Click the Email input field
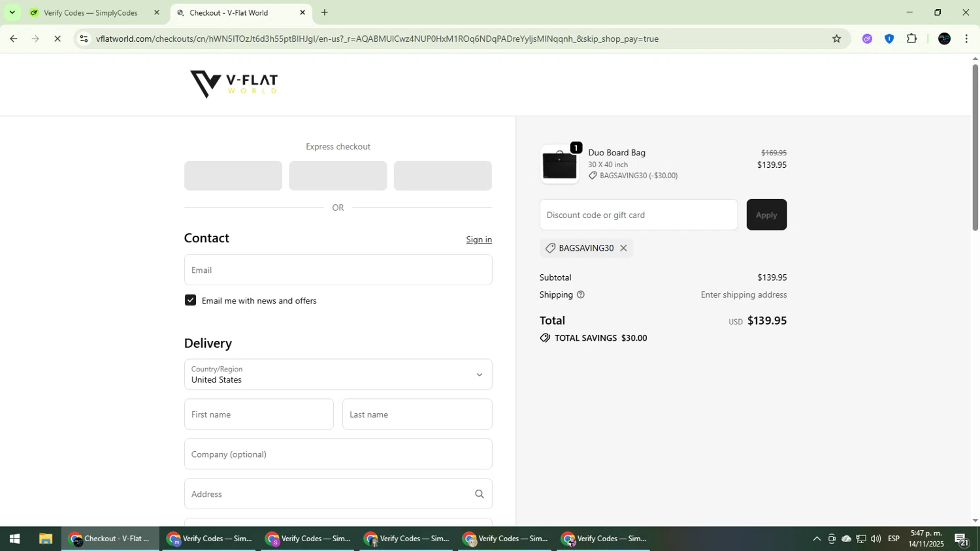This screenshot has width=980, height=551. click(x=338, y=270)
